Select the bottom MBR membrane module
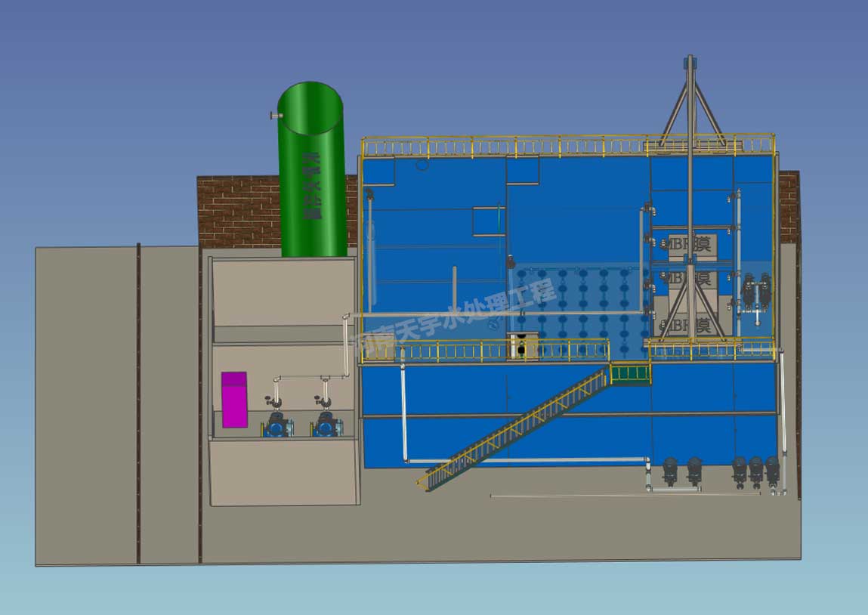The image size is (868, 615). [687, 326]
